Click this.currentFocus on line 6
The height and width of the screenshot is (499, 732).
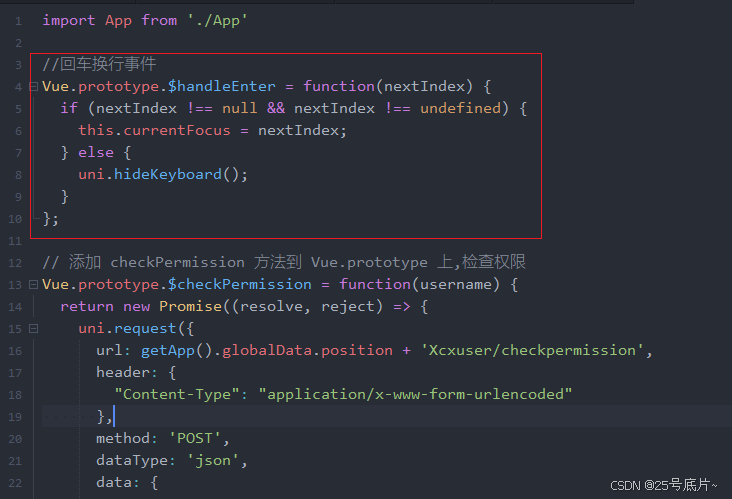(x=155, y=130)
